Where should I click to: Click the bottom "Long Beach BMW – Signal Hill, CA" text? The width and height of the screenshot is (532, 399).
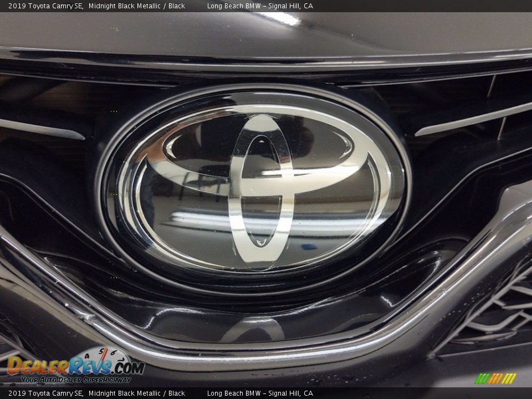tap(260, 393)
